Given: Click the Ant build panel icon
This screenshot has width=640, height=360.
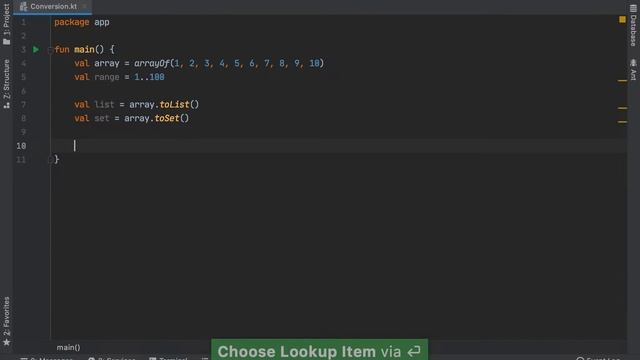Looking at the screenshot, I should click(x=633, y=62).
